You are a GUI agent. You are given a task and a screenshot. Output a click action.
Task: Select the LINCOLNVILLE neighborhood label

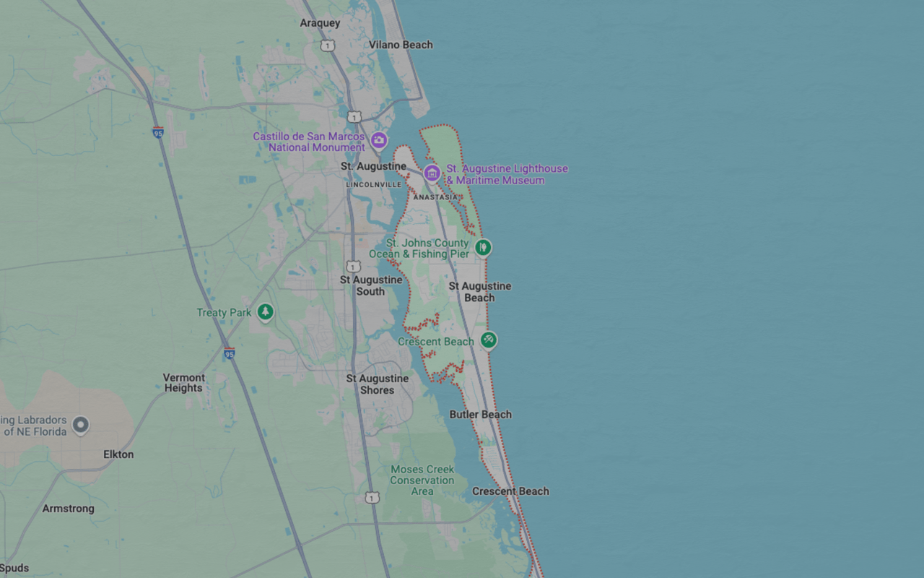point(374,185)
